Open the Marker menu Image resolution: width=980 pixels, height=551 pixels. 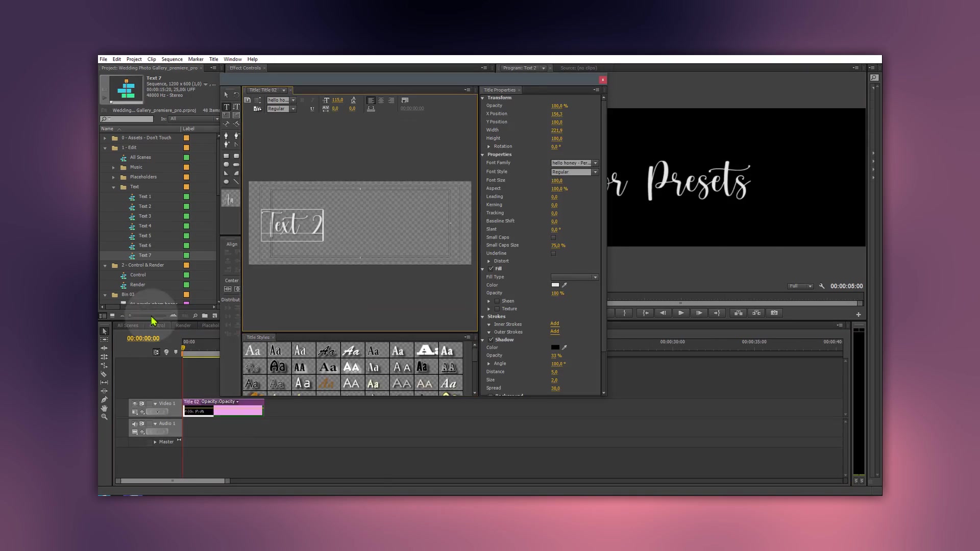pos(195,59)
